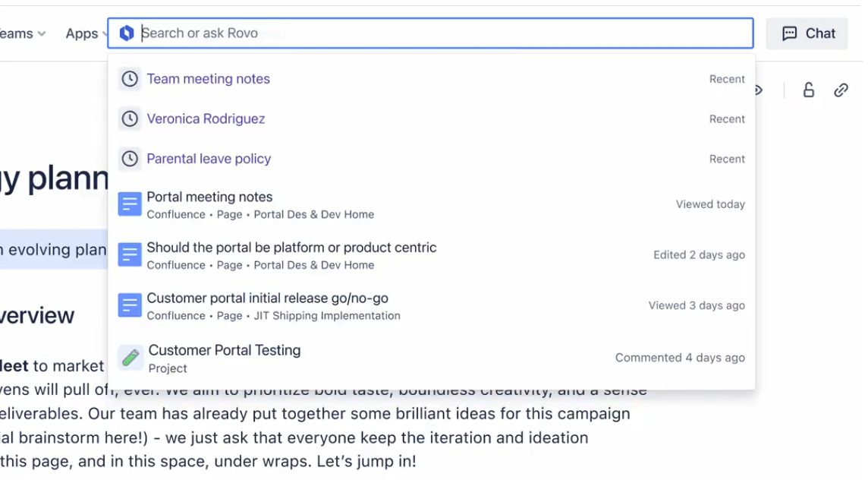Select the recent search Parental leave policy
The width and height of the screenshot is (868, 480).
click(209, 159)
